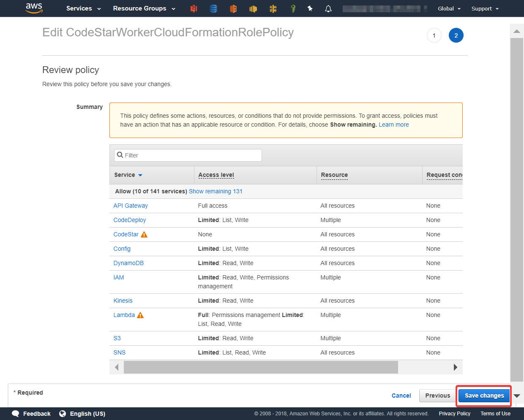Image resolution: width=524 pixels, height=420 pixels.
Task: Open the IAM service link
Action: pyautogui.click(x=119, y=277)
